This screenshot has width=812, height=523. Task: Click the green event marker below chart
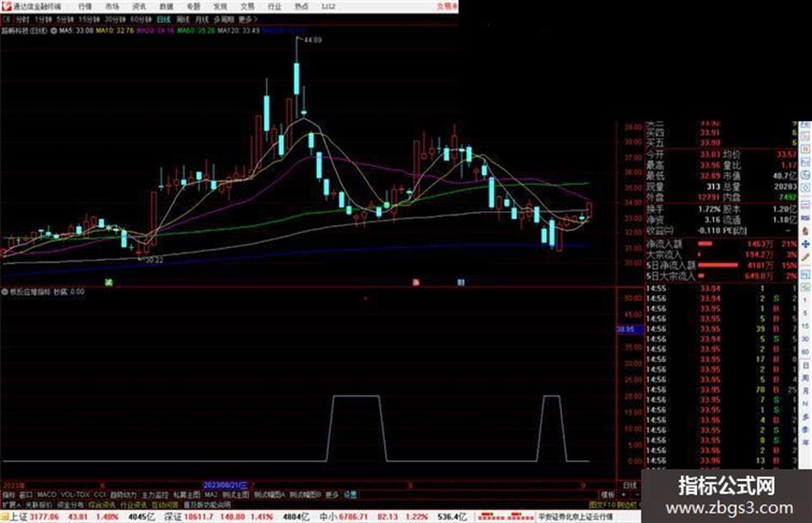pyautogui.click(x=109, y=282)
